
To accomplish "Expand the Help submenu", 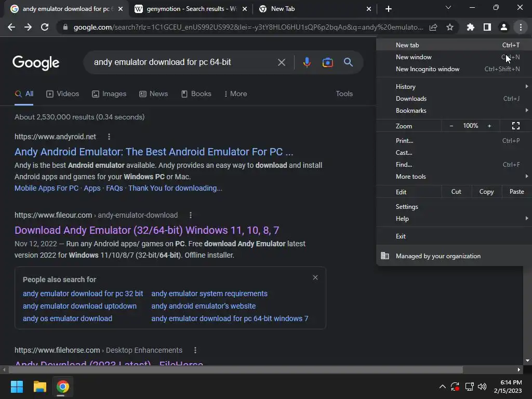I will pyautogui.click(x=454, y=219).
